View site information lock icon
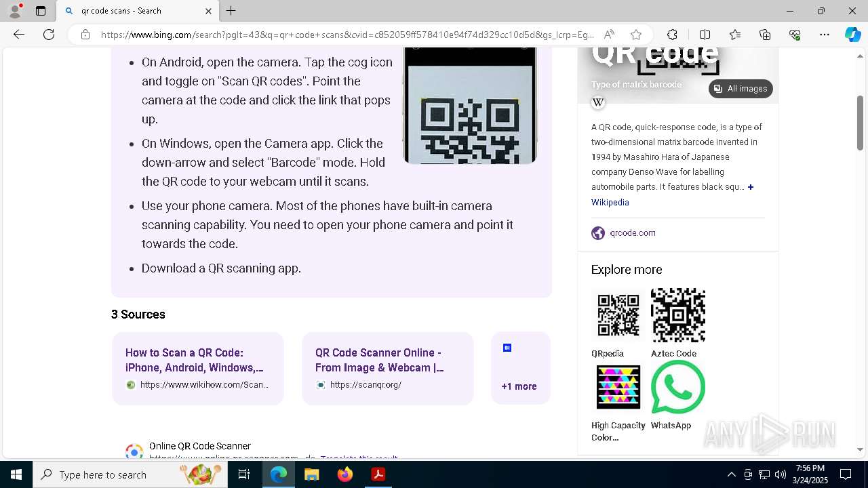This screenshot has width=868, height=488. coord(85,35)
